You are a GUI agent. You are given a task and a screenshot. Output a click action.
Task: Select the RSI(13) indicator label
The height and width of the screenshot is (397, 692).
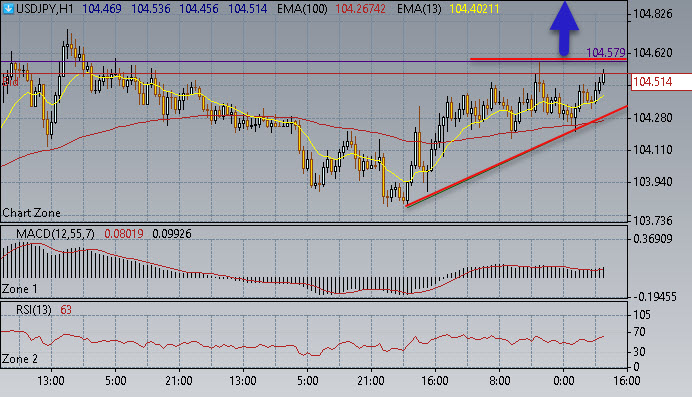pos(34,310)
